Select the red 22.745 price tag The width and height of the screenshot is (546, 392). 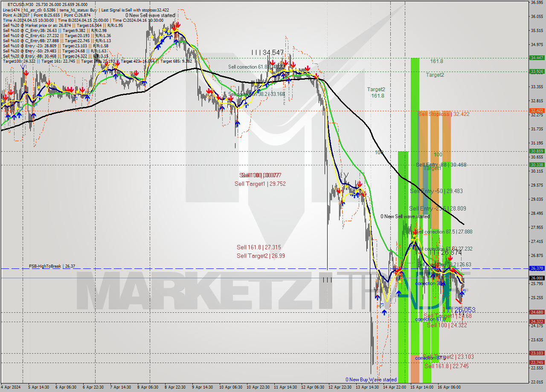tap(537, 362)
